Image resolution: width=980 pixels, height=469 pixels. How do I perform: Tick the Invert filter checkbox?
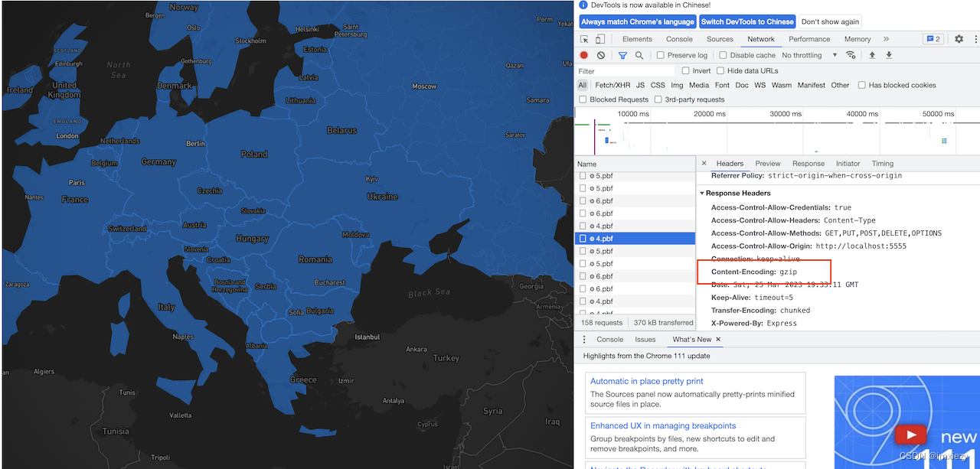coord(685,70)
